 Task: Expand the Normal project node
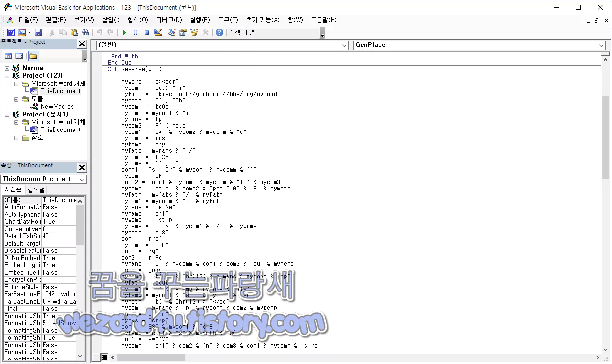click(x=7, y=68)
